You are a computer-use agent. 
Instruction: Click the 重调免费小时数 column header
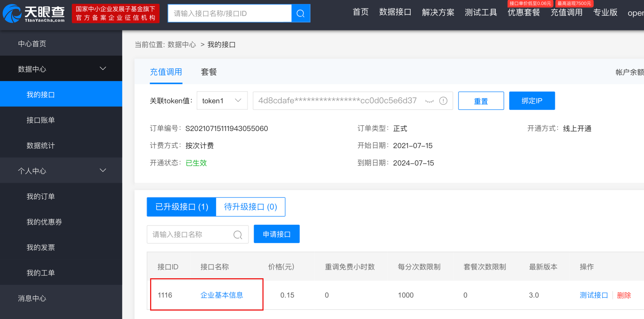tap(350, 267)
